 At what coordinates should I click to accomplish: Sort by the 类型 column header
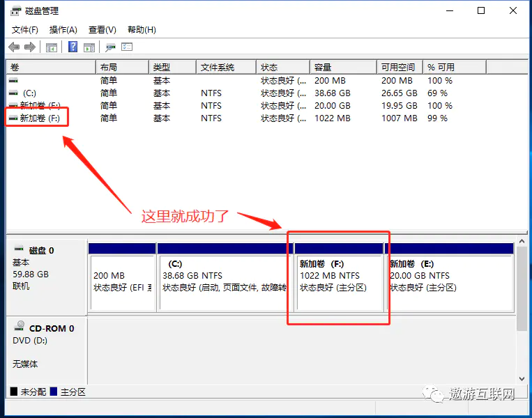[173, 67]
